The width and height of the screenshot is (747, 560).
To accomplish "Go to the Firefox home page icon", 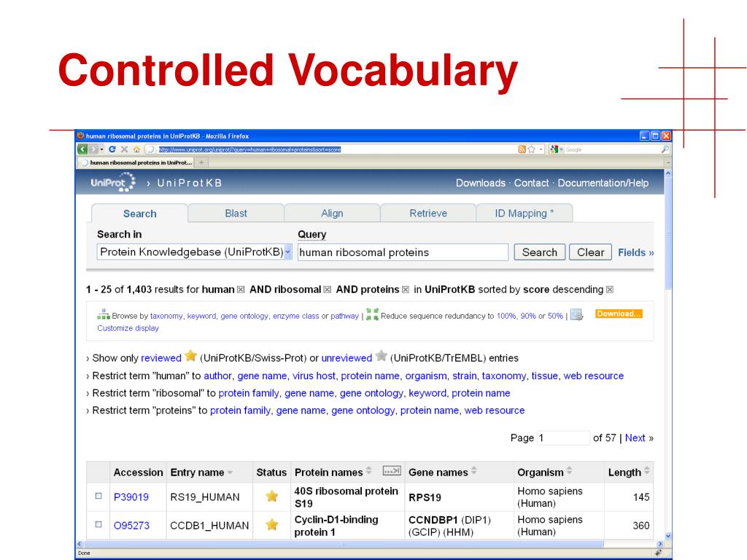I will tap(136, 149).
